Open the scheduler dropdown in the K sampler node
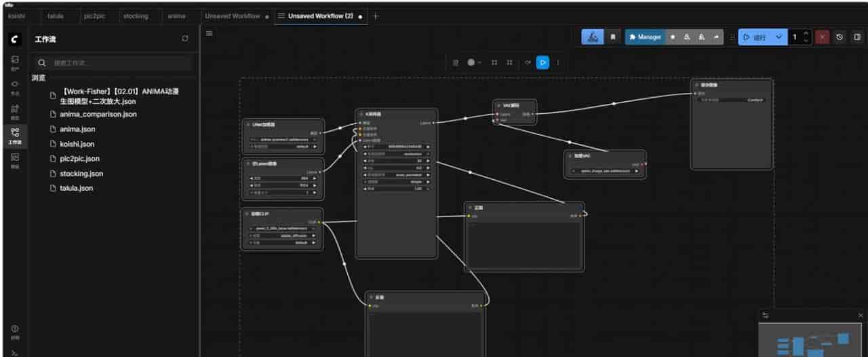Viewport: 868px width, 357px height. (x=396, y=182)
